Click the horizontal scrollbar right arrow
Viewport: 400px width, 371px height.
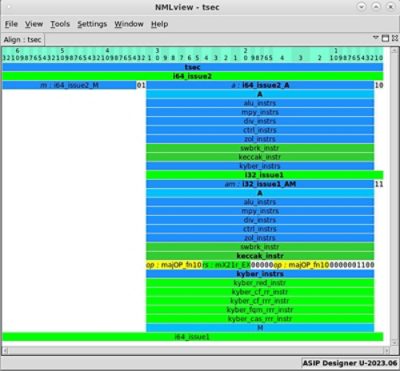[386, 350]
